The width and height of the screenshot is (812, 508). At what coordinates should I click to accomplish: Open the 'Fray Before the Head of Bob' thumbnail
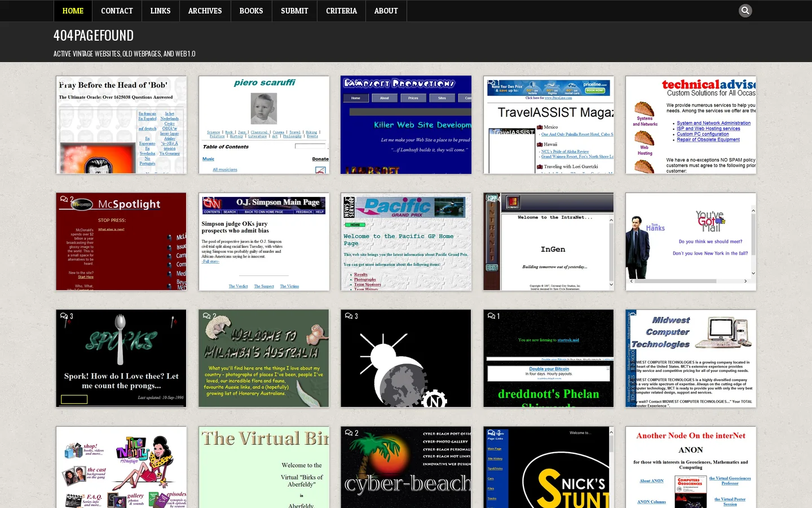click(121, 125)
